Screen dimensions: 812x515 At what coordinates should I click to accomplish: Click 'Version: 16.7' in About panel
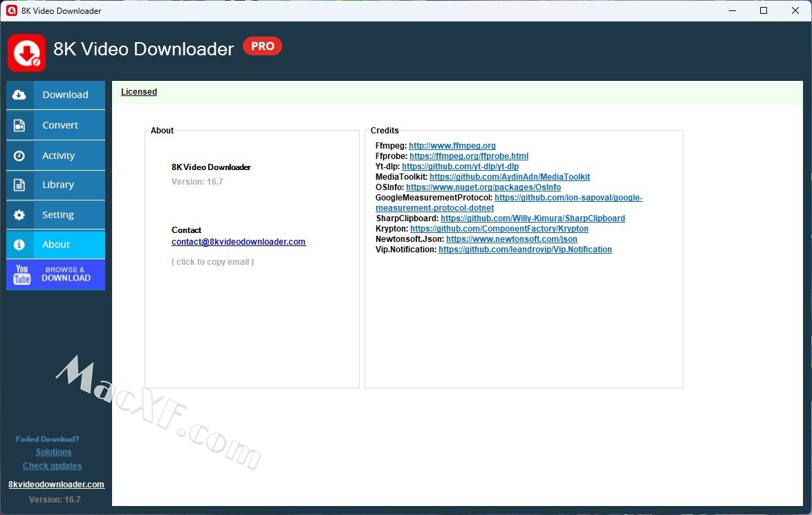tap(197, 182)
